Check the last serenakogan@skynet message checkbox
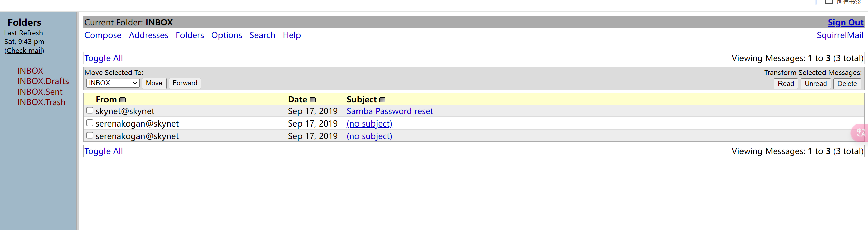868x230 pixels. 90,135
